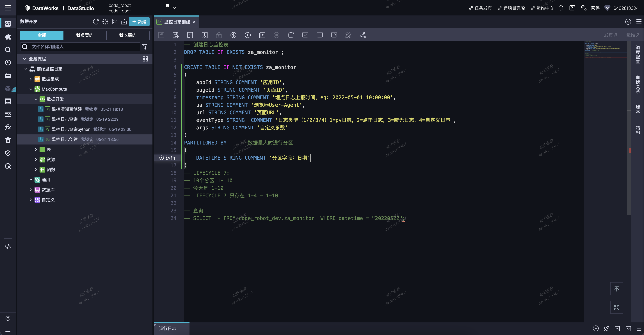The image size is (644, 335).
Task: Save the script with disk icon
Action: [x=161, y=35]
